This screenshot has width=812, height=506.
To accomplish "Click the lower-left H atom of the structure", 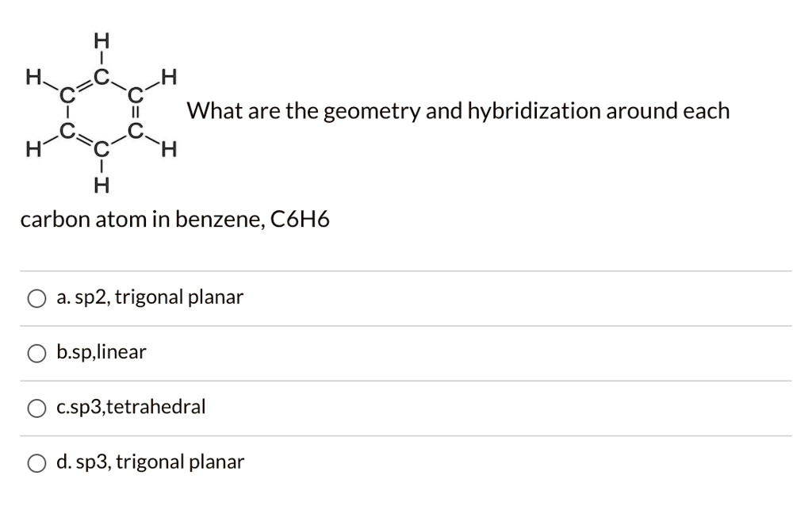I will point(32,148).
